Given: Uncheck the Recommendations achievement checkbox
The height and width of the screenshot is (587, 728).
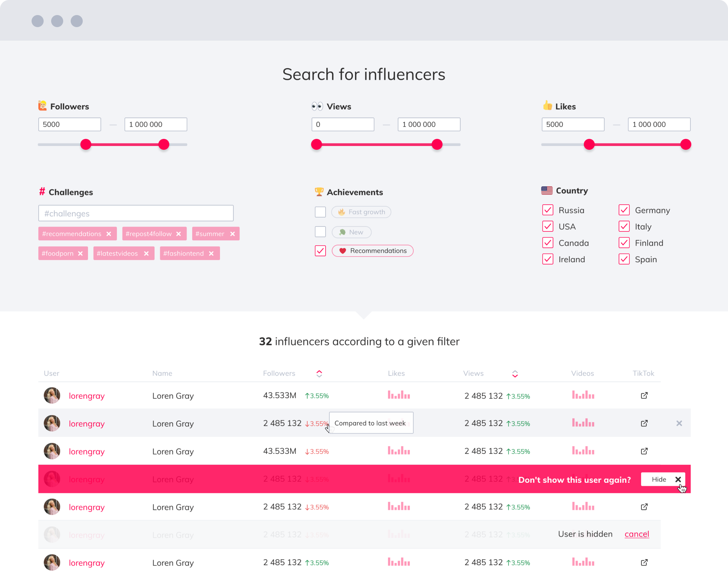Looking at the screenshot, I should tap(320, 251).
